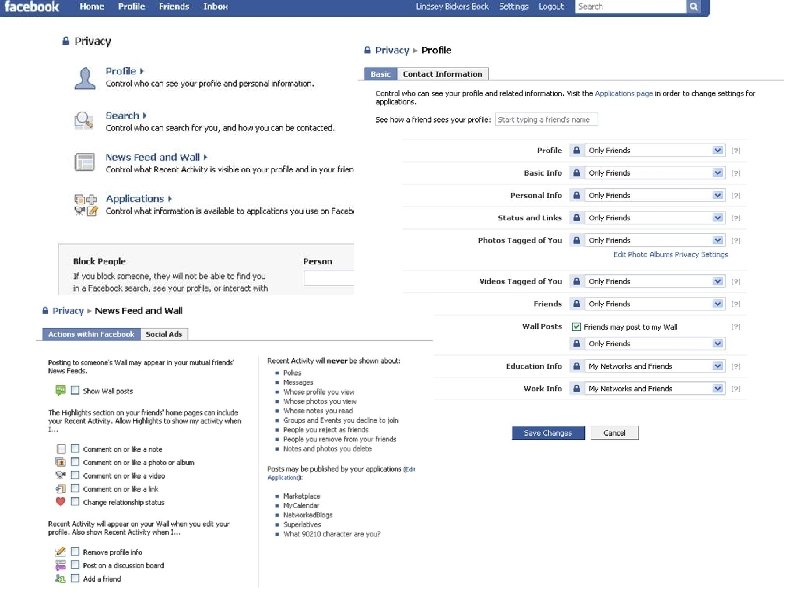The image size is (800, 600).
Task: Click the Profile person silhouette icon
Action: [85, 78]
